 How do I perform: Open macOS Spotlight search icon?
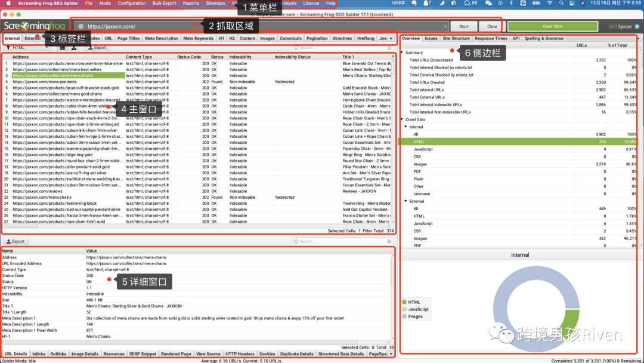[x=561, y=4]
